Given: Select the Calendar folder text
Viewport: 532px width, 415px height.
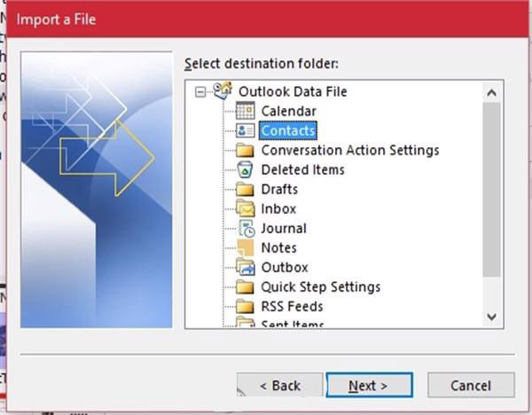Looking at the screenshot, I should point(288,111).
